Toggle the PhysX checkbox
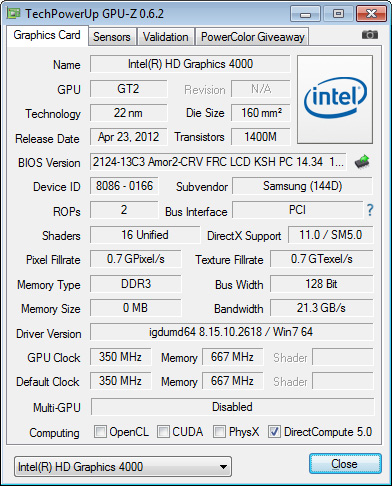The height and width of the screenshot is (486, 392). 219,432
